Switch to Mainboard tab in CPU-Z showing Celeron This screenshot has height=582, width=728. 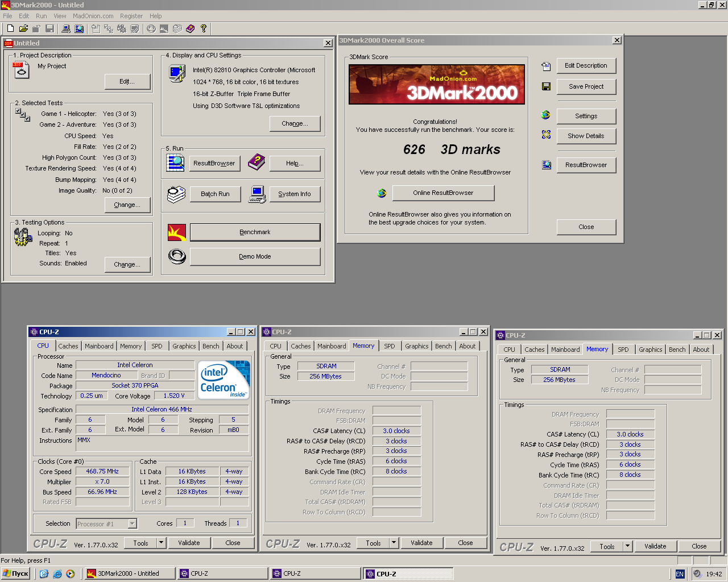point(100,346)
